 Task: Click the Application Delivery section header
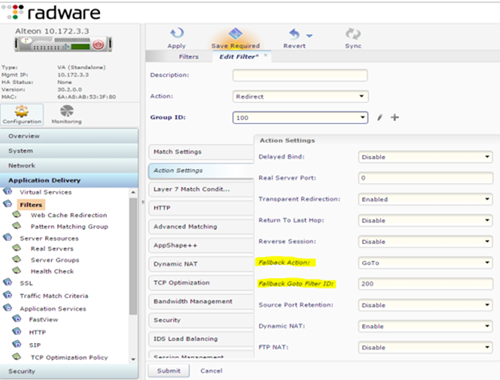(69, 180)
